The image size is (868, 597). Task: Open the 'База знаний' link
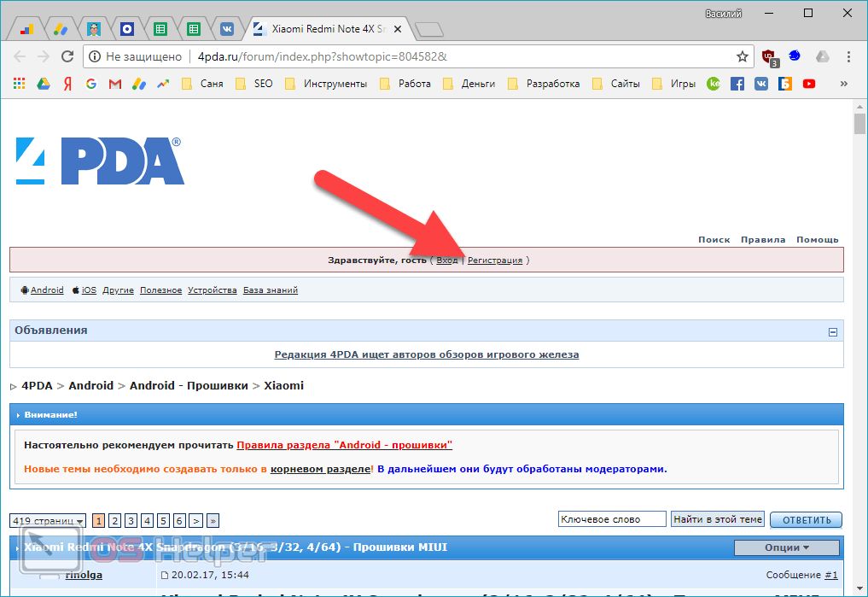point(271,290)
